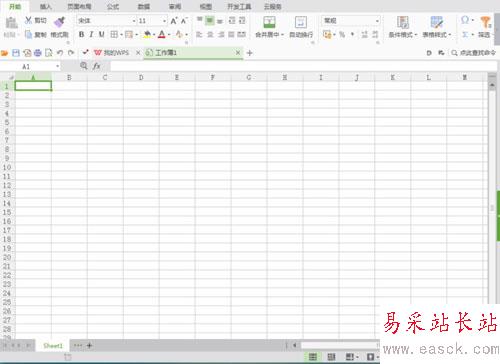Toggle bottom vertical alignment
The height and width of the screenshot is (364, 500).
(220, 21)
